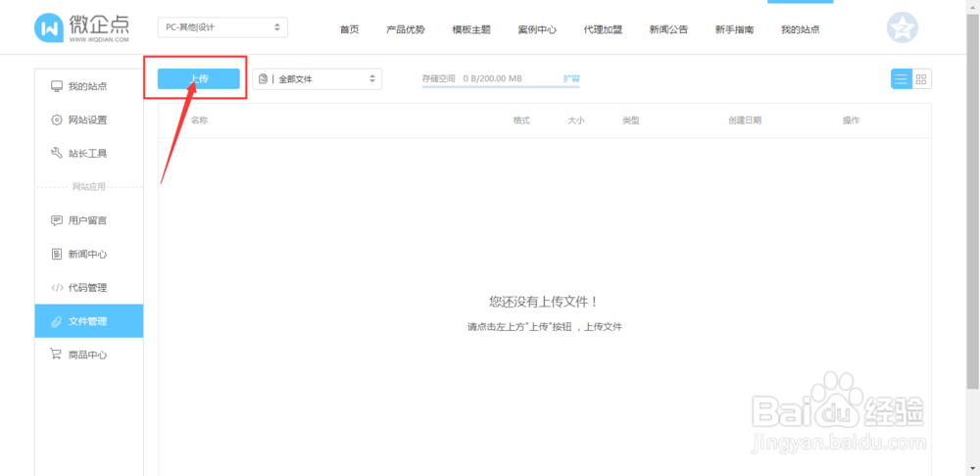Go to 首页 in top navigation
The height and width of the screenshot is (476, 980).
pos(350,30)
